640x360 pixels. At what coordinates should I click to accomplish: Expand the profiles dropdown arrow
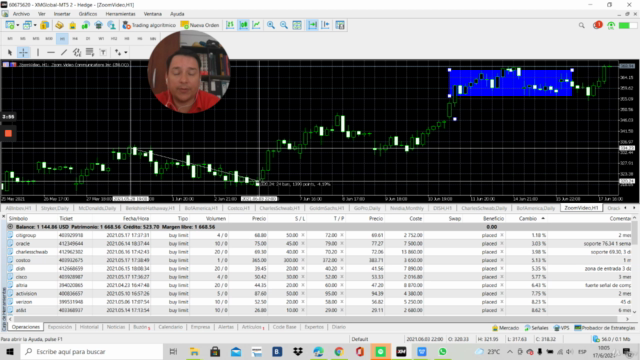point(35,25)
